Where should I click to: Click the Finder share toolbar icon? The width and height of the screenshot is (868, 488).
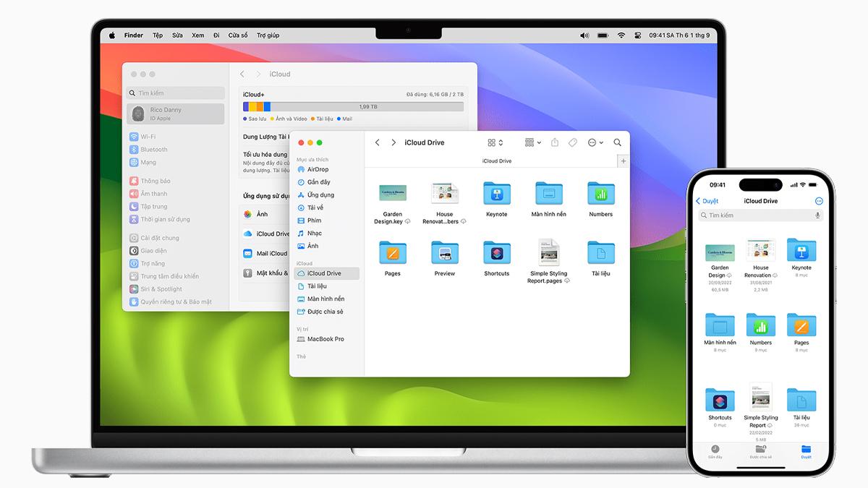point(555,142)
